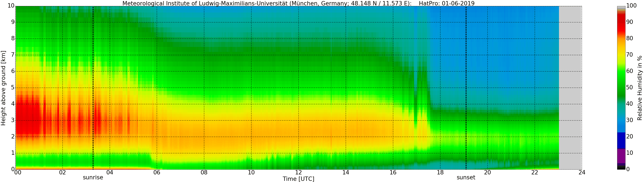The width and height of the screenshot is (644, 183).
Task: Click height-axis tick label '2' km
Action: (13, 137)
